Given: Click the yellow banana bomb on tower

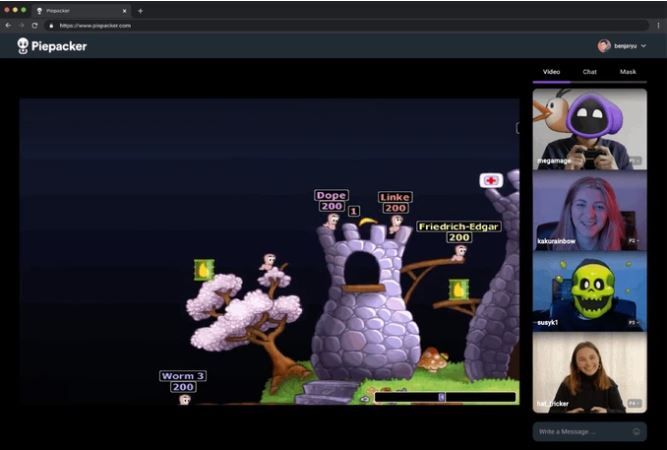Looking at the screenshot, I should 368,222.
